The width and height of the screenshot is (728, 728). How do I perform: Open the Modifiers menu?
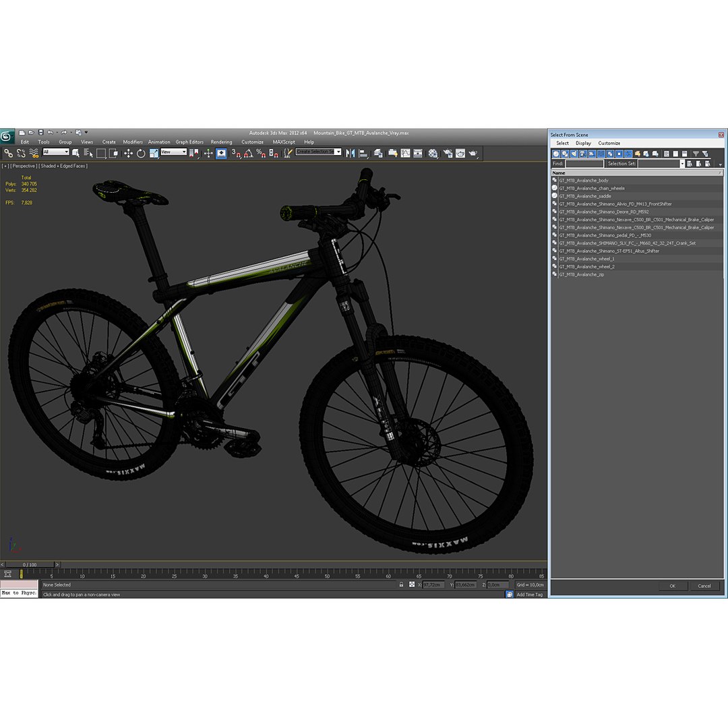pyautogui.click(x=133, y=142)
